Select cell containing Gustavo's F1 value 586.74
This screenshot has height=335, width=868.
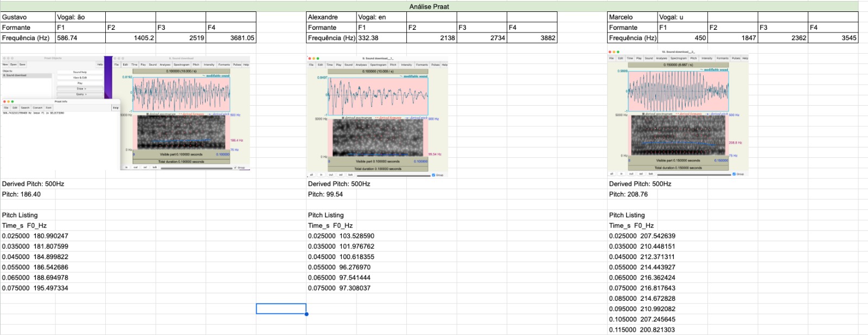click(80, 38)
